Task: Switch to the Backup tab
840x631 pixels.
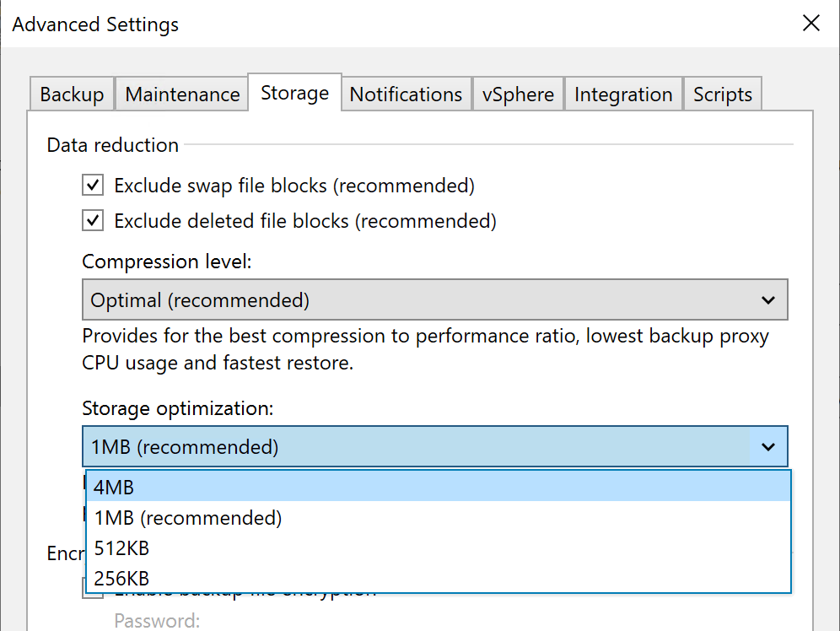Action: 72,94
